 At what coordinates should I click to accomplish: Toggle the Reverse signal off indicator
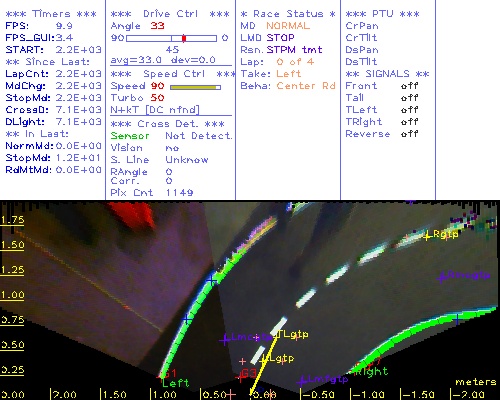pos(409,134)
